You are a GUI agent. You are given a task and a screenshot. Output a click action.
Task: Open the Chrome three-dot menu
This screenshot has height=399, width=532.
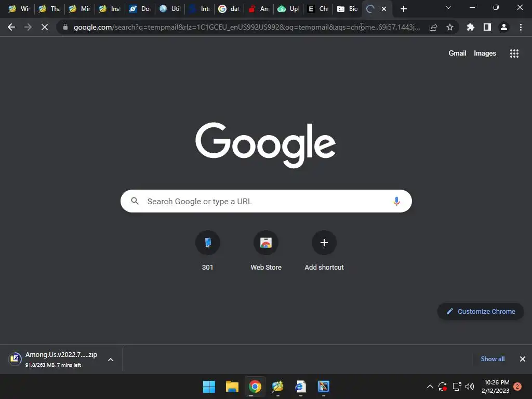click(x=521, y=27)
